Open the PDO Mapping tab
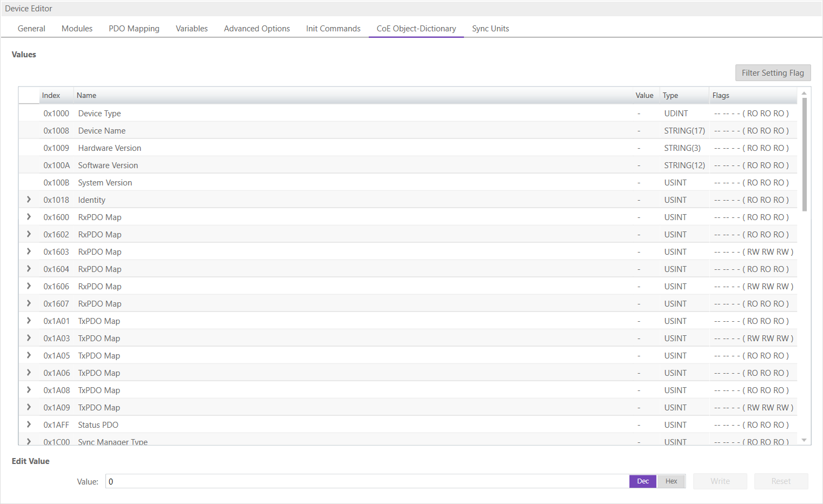This screenshot has height=504, width=823. 134,29
